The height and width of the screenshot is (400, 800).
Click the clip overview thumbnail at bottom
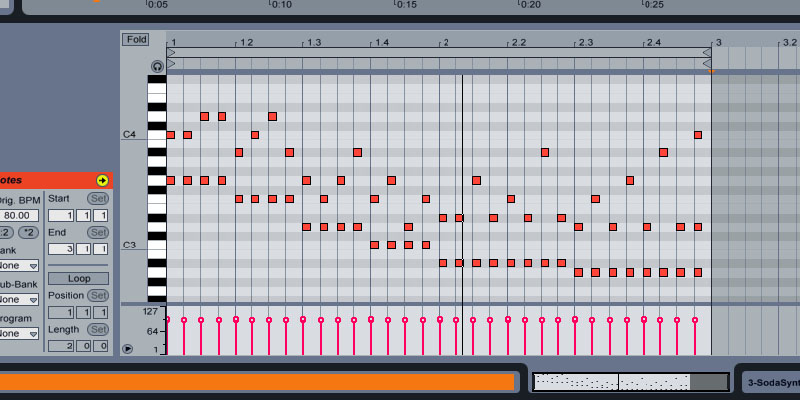630,381
